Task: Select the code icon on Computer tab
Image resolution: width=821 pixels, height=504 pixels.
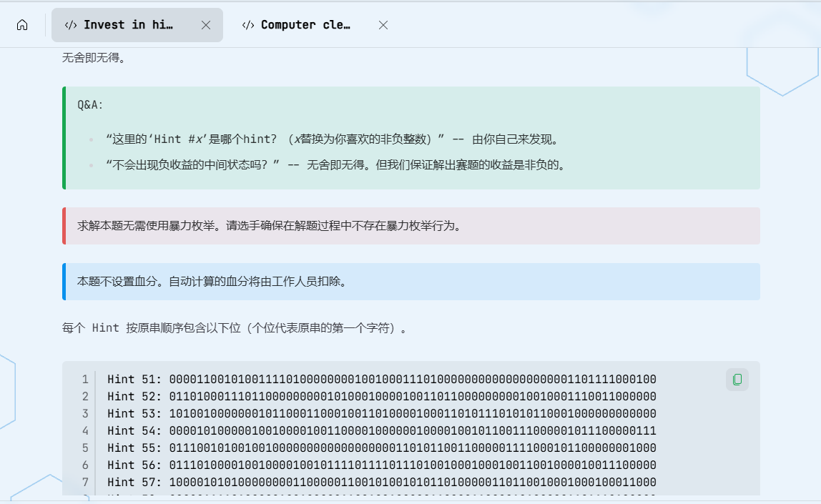Action: (x=248, y=25)
